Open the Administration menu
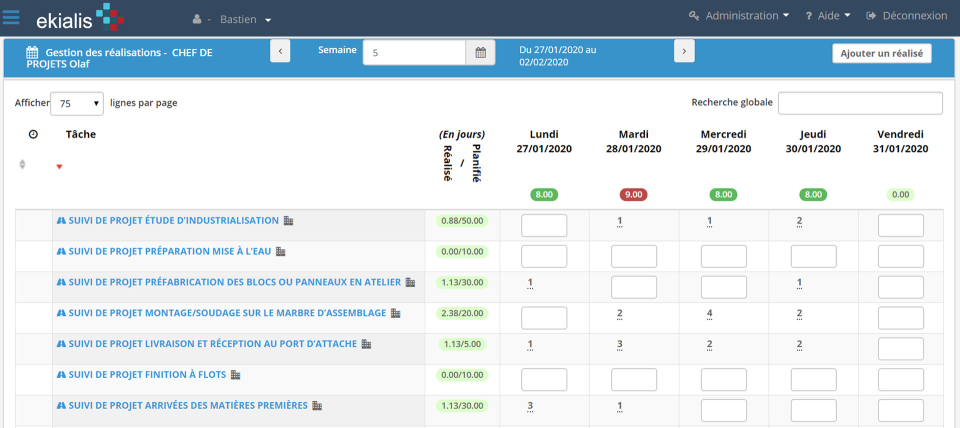The height and width of the screenshot is (428, 960). (x=747, y=16)
